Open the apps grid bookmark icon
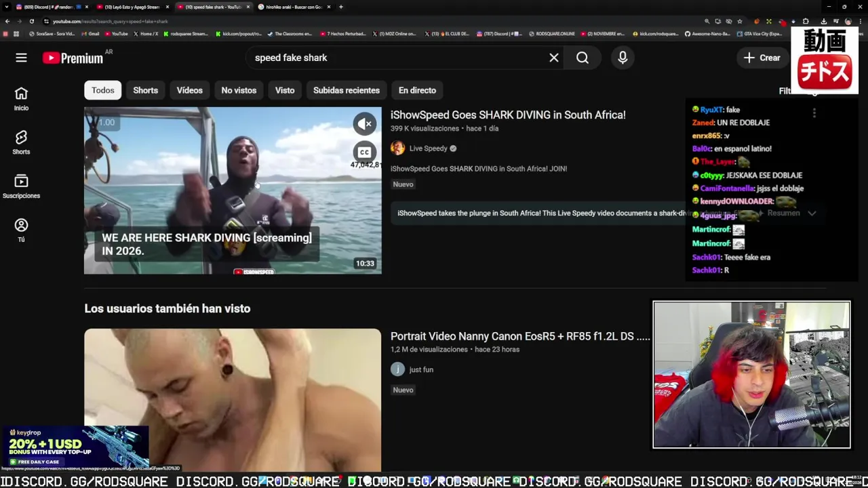The image size is (868, 488). (16, 34)
